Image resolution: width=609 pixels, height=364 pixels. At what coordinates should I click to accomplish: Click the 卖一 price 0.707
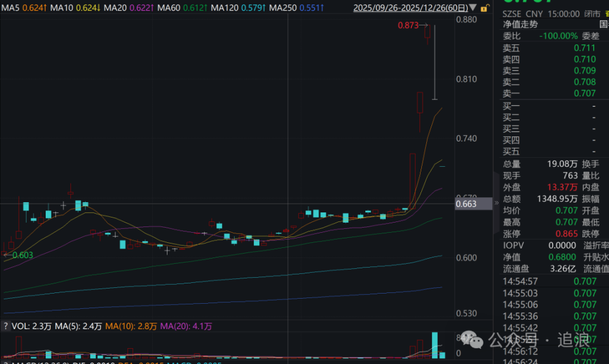(x=584, y=93)
